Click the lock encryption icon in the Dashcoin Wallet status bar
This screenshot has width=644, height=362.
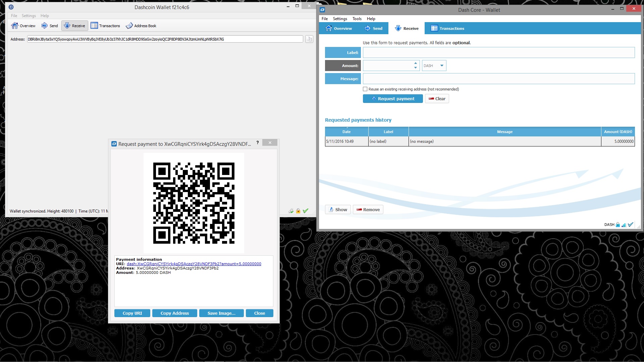pos(298,211)
